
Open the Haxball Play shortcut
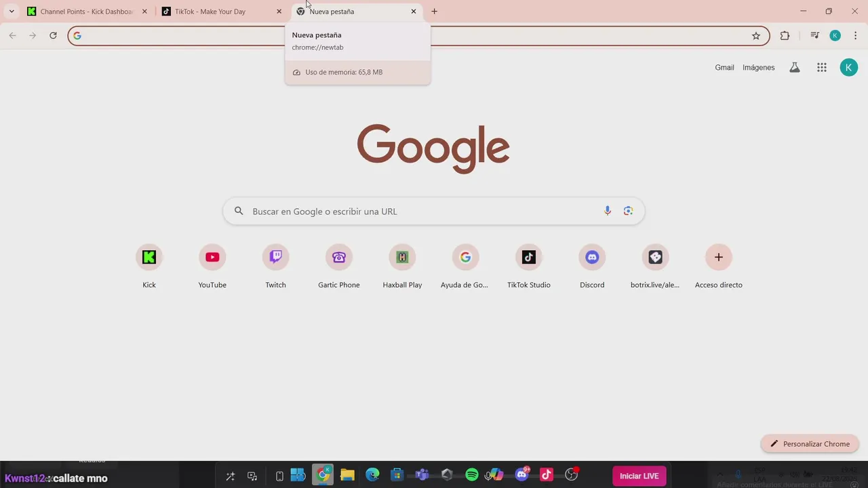pos(402,266)
